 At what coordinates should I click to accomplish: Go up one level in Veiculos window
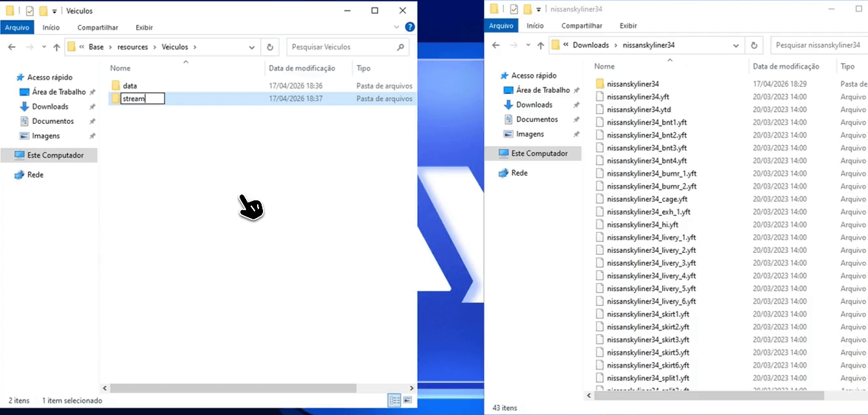[56, 47]
